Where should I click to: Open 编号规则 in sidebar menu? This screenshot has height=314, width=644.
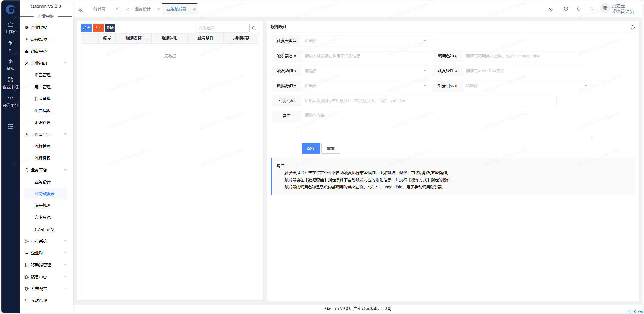click(43, 205)
